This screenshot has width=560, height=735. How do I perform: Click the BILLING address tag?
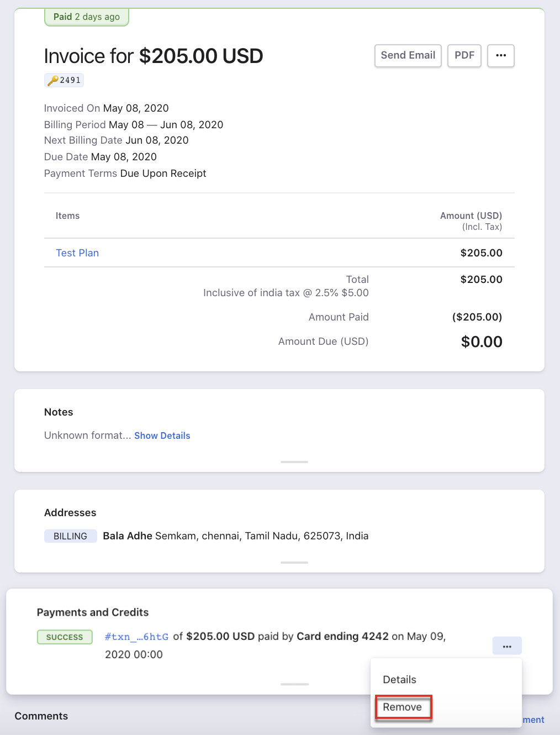click(71, 536)
